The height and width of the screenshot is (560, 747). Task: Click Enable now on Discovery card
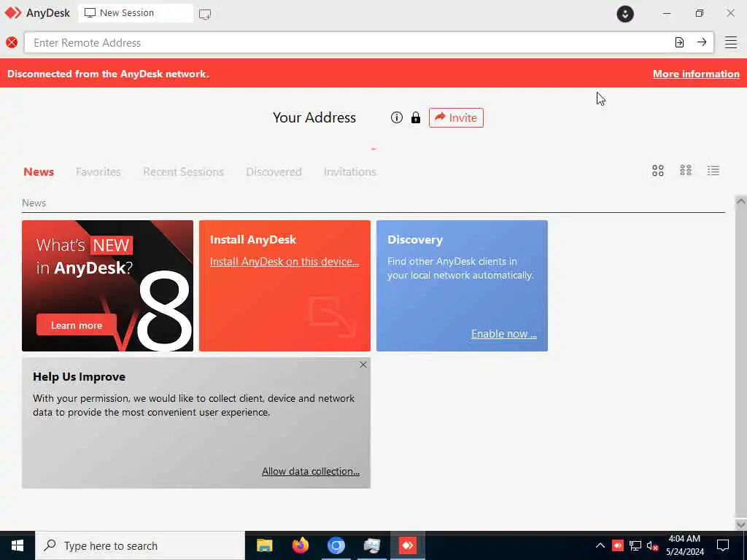(x=504, y=334)
